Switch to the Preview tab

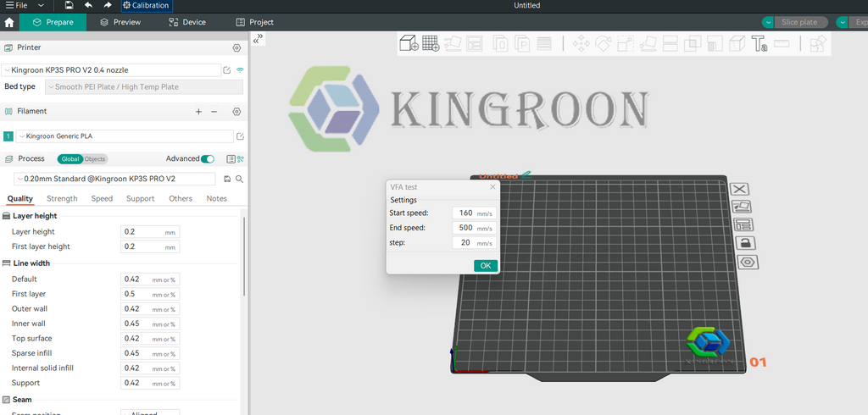click(x=120, y=22)
